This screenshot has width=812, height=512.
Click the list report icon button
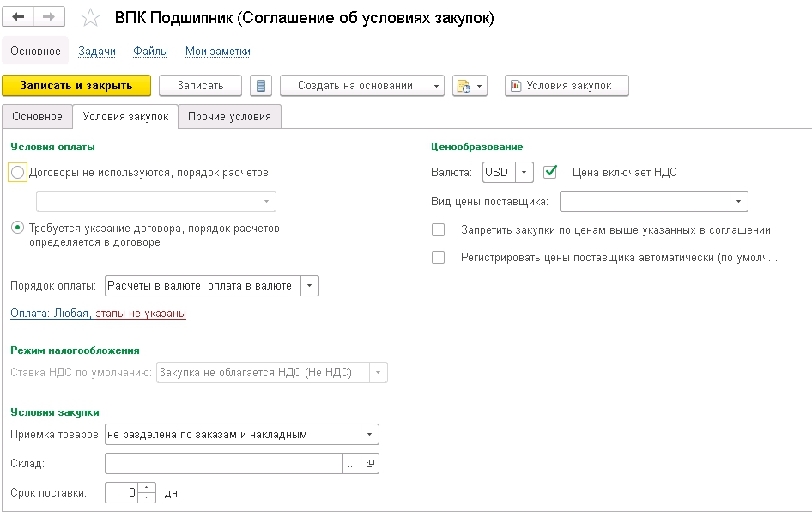(x=261, y=86)
